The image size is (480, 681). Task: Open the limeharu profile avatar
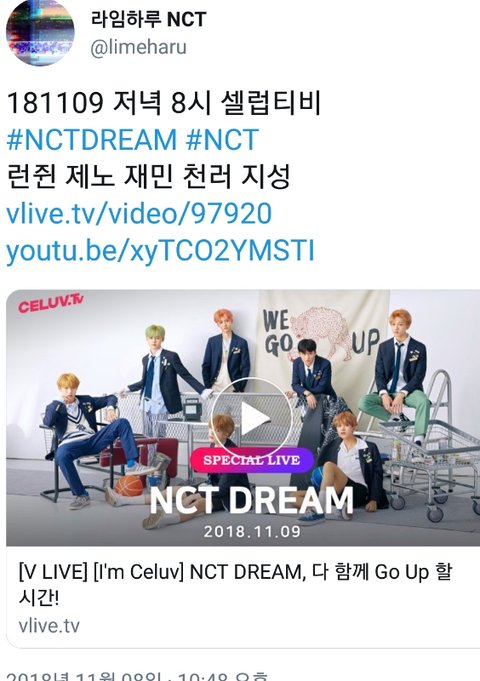coord(40,32)
